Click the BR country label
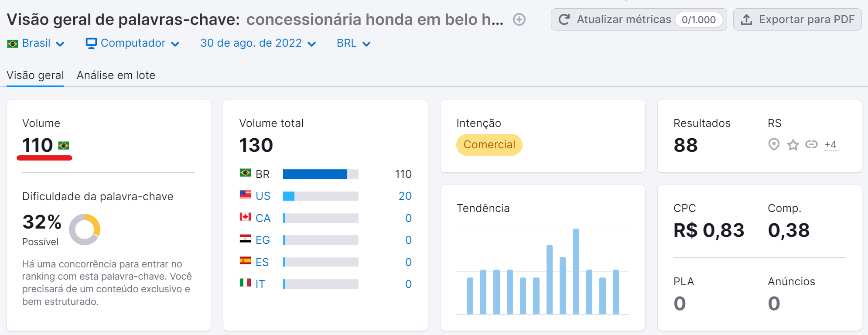868x335 pixels. [263, 174]
